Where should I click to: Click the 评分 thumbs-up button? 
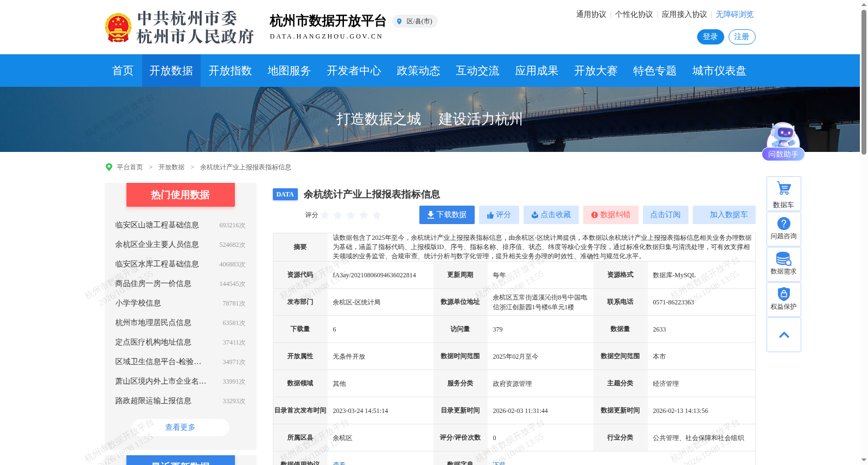(x=499, y=215)
